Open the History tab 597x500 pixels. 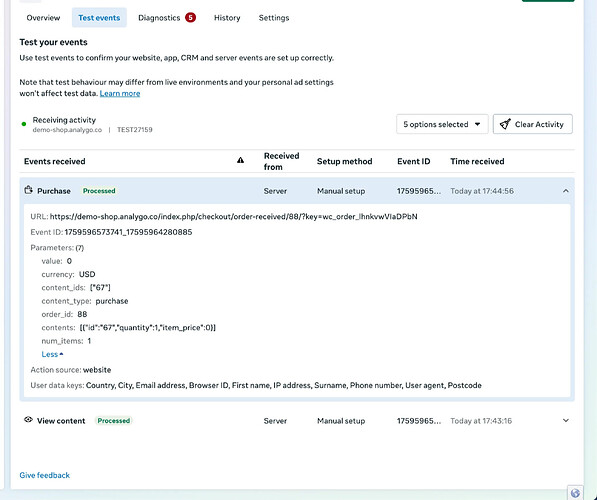227,18
